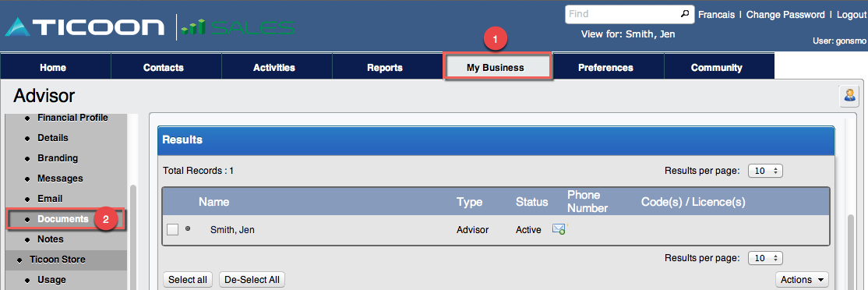
Task: Click the Active status cell
Action: click(528, 230)
